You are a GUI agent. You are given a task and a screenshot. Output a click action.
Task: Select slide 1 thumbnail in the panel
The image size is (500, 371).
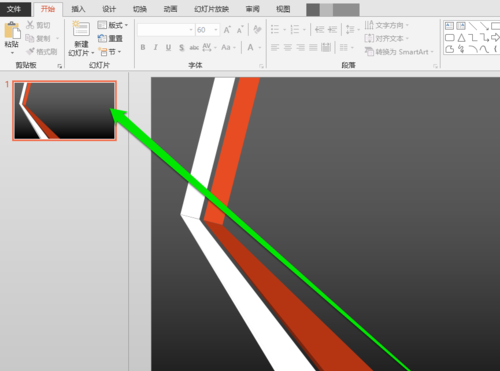point(64,111)
